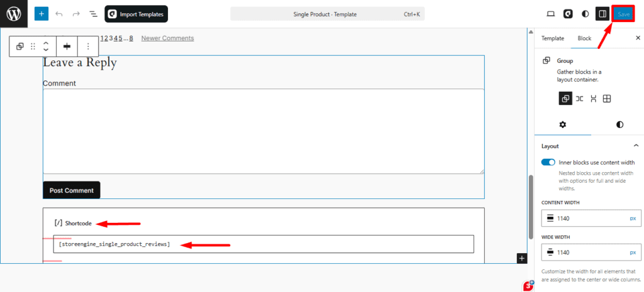Switch to the Block tab
The image size is (644, 292).
tap(584, 38)
